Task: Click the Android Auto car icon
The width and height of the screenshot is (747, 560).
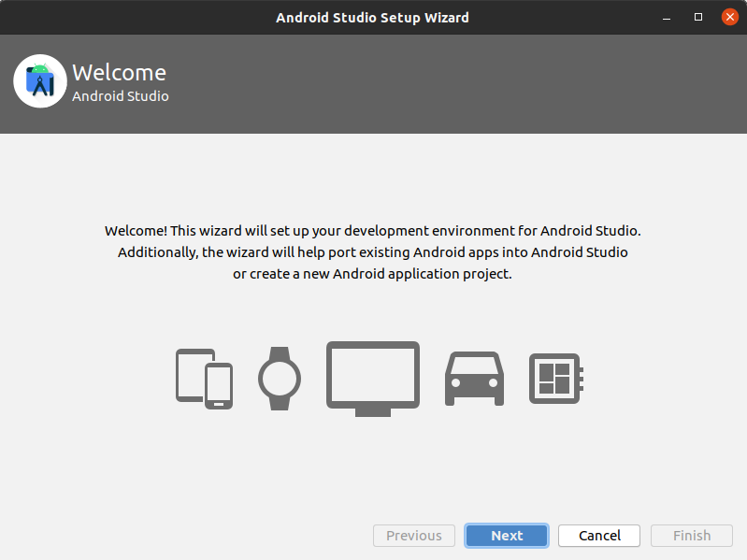Action: [475, 379]
